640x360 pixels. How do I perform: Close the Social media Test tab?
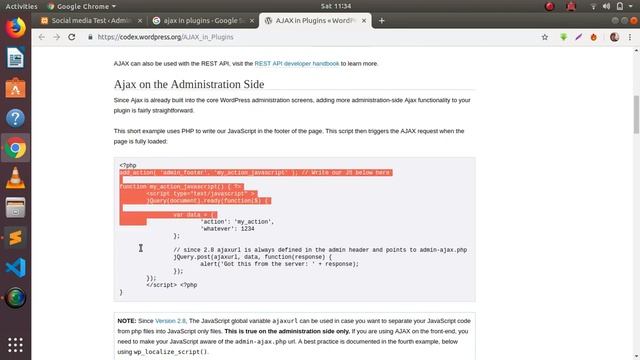(140, 20)
